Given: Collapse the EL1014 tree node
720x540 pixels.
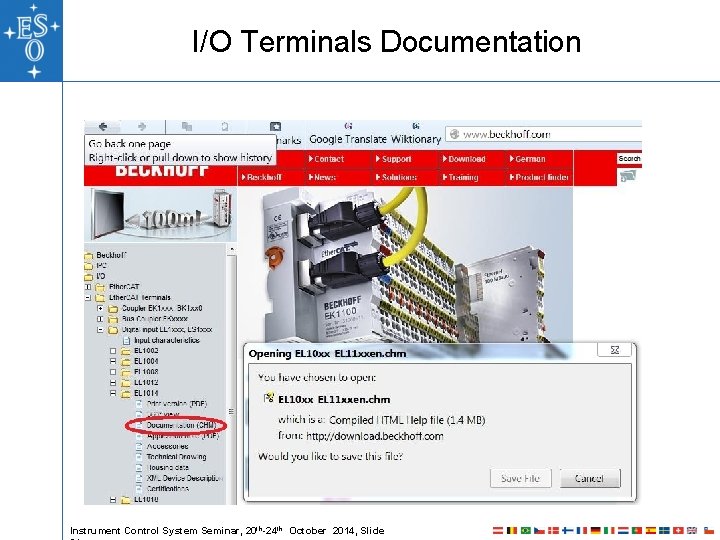Looking at the screenshot, I should pyautogui.click(x=113, y=393).
